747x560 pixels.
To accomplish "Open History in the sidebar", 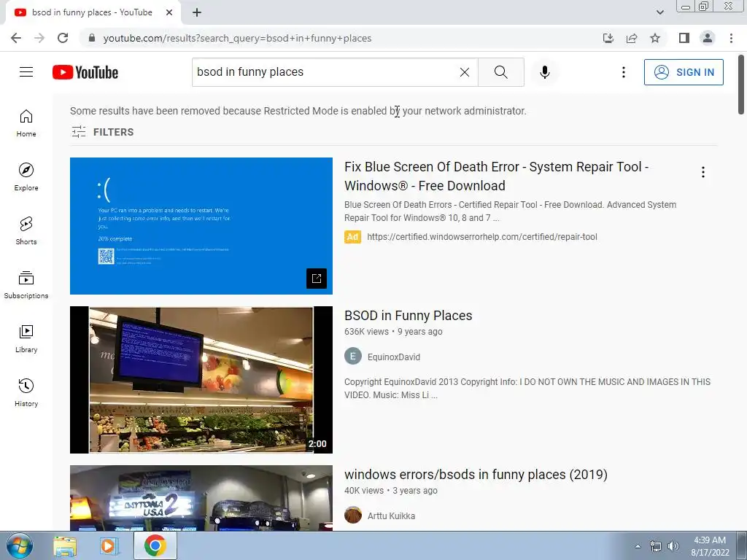I will click(26, 393).
